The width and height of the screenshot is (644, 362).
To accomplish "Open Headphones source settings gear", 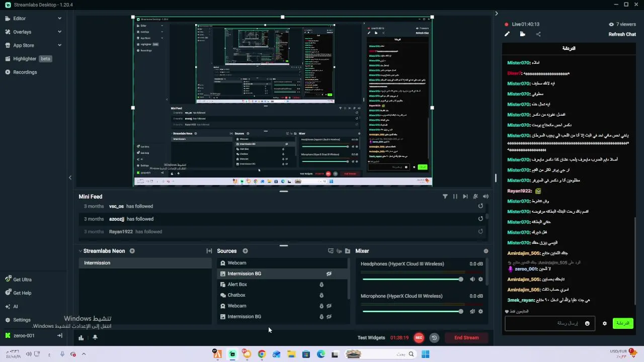I will (480, 279).
